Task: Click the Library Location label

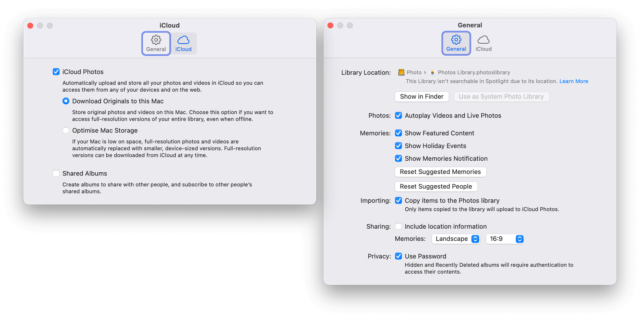Action: pos(366,72)
